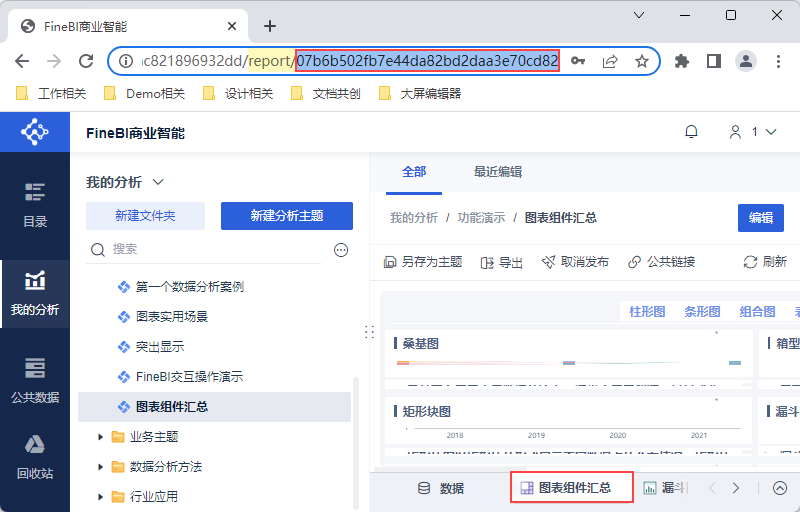Open the 目录 directory sidebar section
The image size is (800, 512).
[35, 205]
